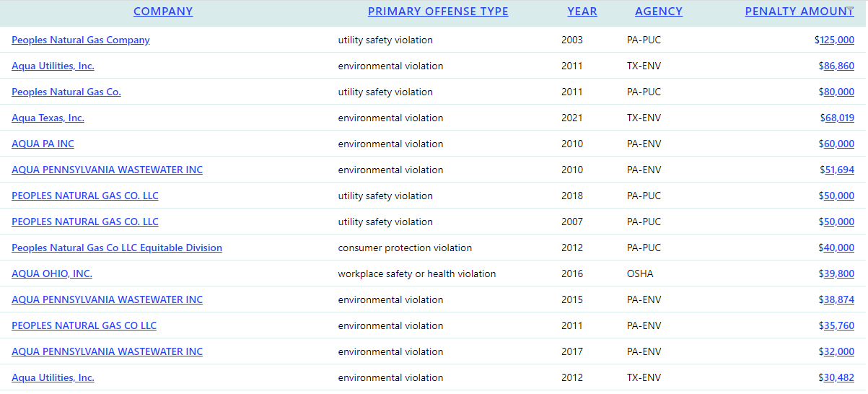Open Aqua Utilities, Inc. 2011 row link
868x394 pixels.
[53, 66]
